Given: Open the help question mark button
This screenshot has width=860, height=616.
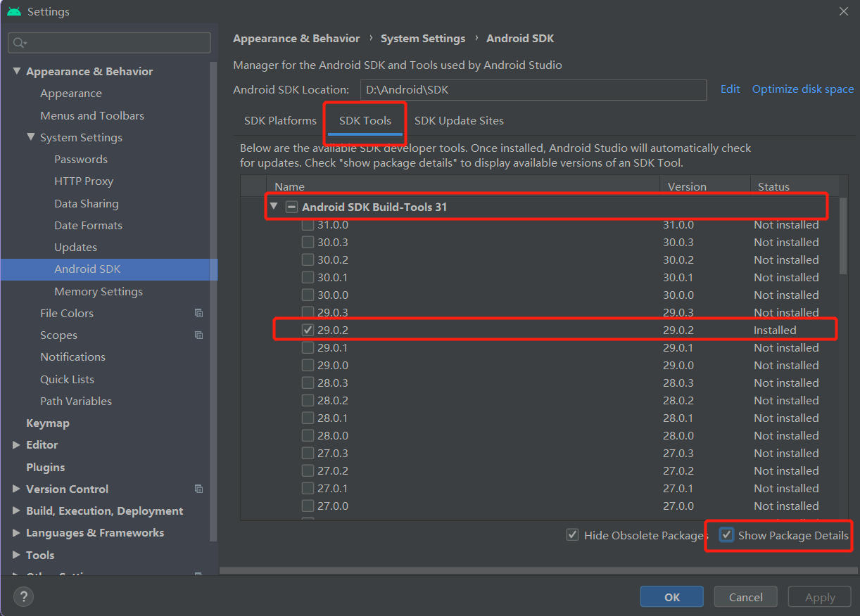Looking at the screenshot, I should [x=23, y=597].
